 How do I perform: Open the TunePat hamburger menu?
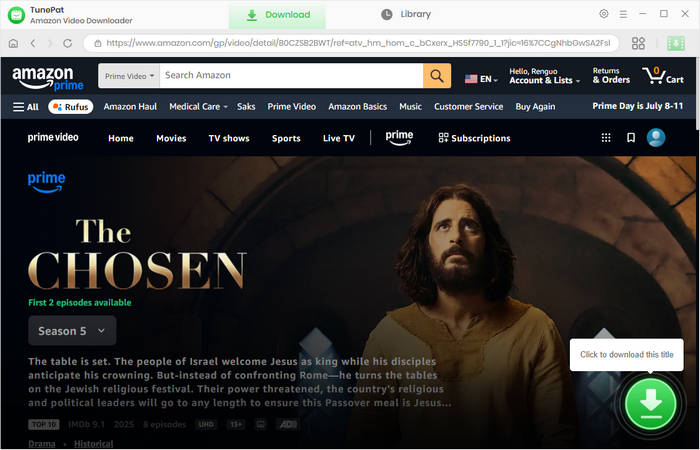(623, 14)
